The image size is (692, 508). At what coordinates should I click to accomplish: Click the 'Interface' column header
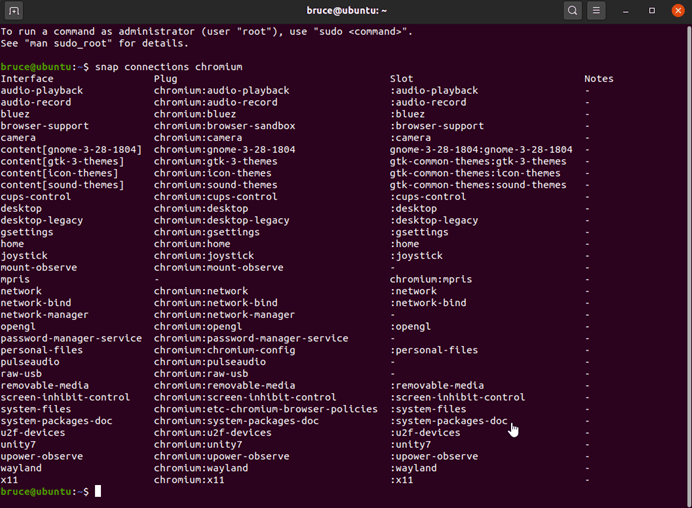click(x=27, y=79)
